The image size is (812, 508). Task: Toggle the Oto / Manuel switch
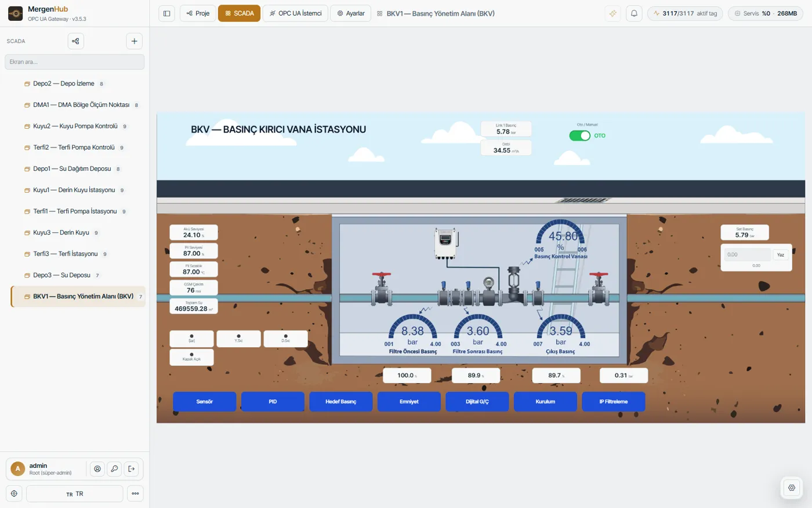(x=579, y=136)
